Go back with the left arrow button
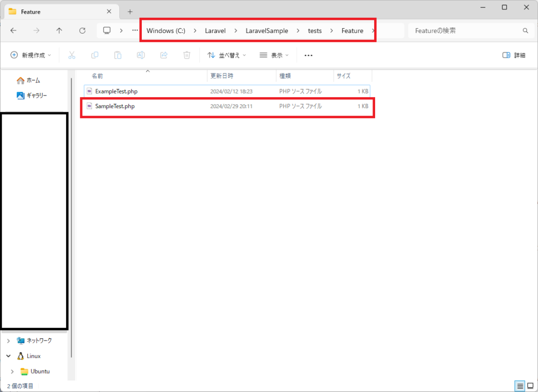This screenshot has width=538, height=392. pos(13,30)
